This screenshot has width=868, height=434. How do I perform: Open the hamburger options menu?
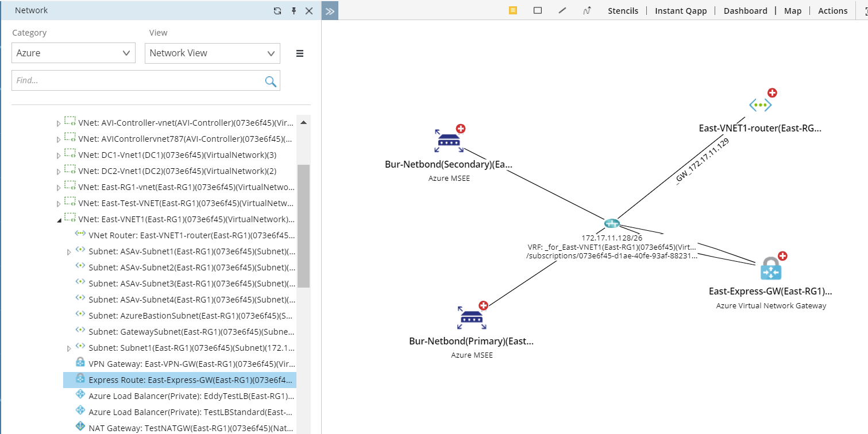(x=299, y=53)
